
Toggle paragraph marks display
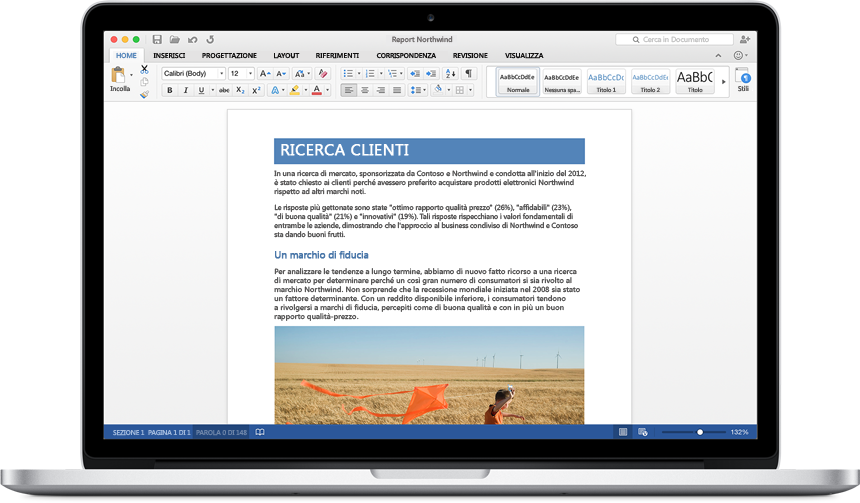(x=468, y=74)
